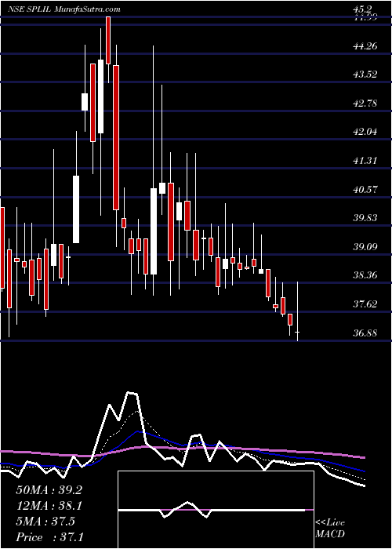Screen dimensions: 392x549
Task: Select the 41.31 price axis label
Action: pos(365,161)
